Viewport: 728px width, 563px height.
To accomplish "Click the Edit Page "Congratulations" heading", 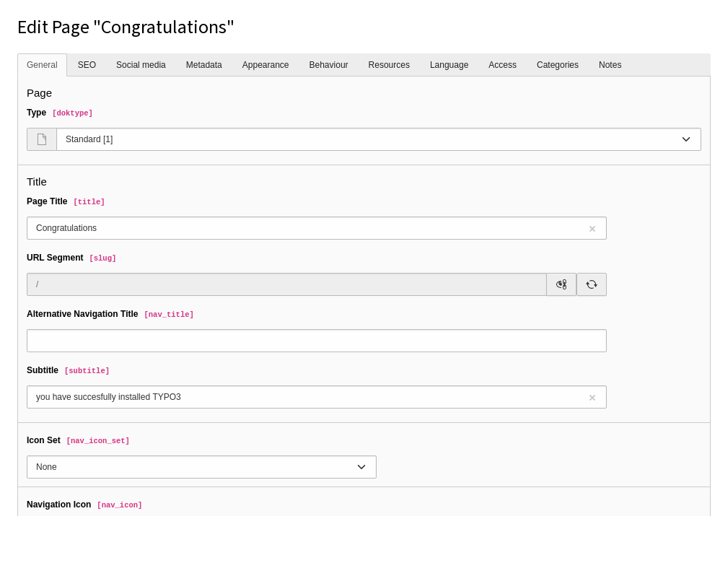I will coord(126,27).
